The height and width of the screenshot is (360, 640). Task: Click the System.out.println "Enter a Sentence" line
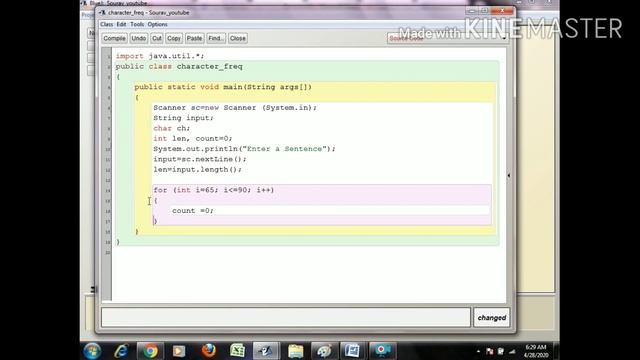point(244,149)
